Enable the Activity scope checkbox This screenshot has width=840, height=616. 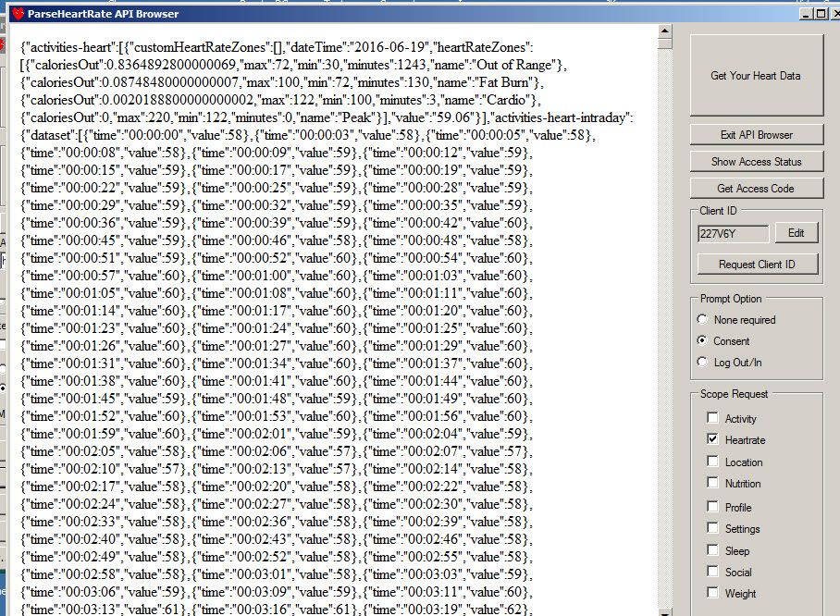pyautogui.click(x=712, y=417)
